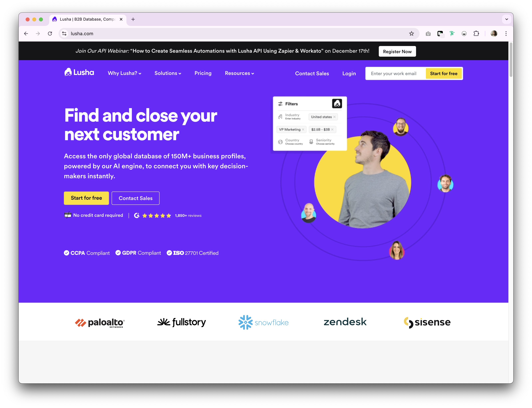The height and width of the screenshot is (408, 532).
Task: Click the page's vertical scrollbar
Action: click(x=511, y=212)
